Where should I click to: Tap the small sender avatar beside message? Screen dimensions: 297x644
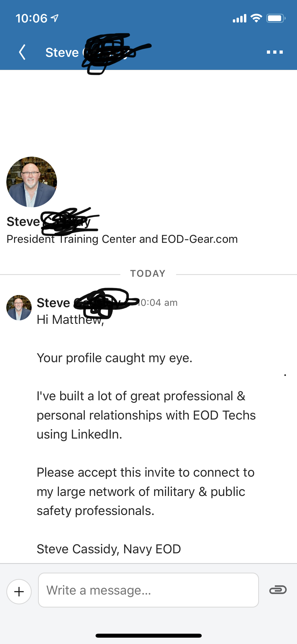click(19, 307)
